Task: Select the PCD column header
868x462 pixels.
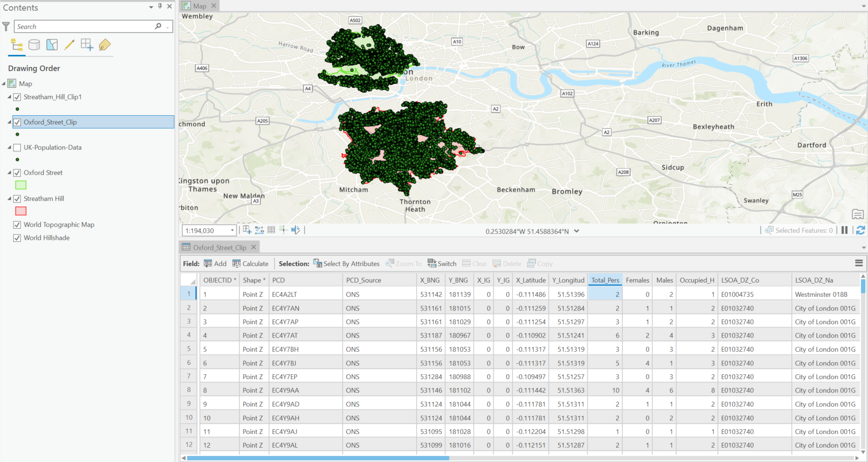Action: 305,280
